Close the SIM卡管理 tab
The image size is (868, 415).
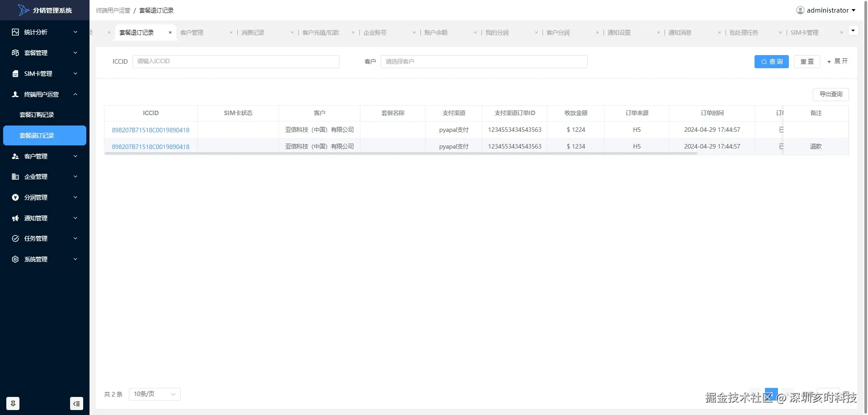841,33
